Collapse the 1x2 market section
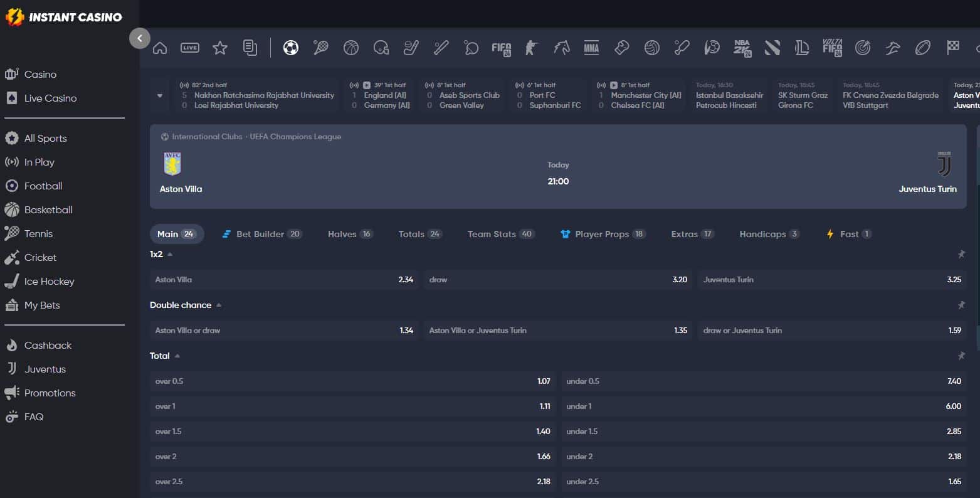Screen dimensions: 980x498 click(x=170, y=254)
